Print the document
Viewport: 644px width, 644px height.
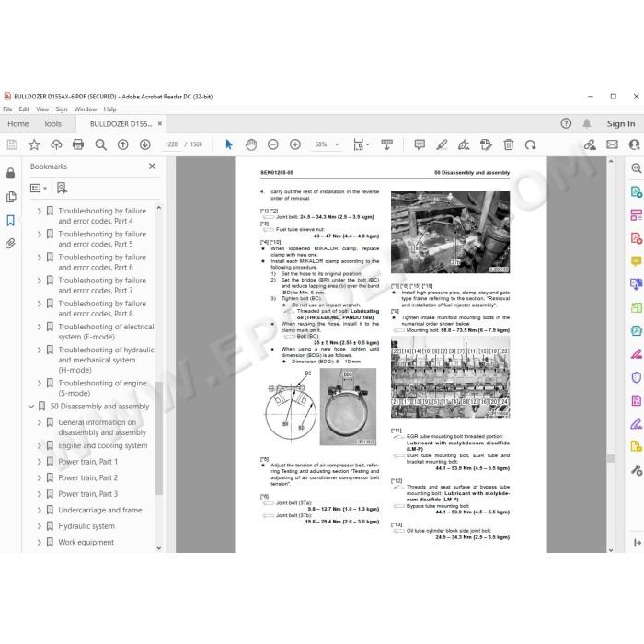[x=78, y=144]
